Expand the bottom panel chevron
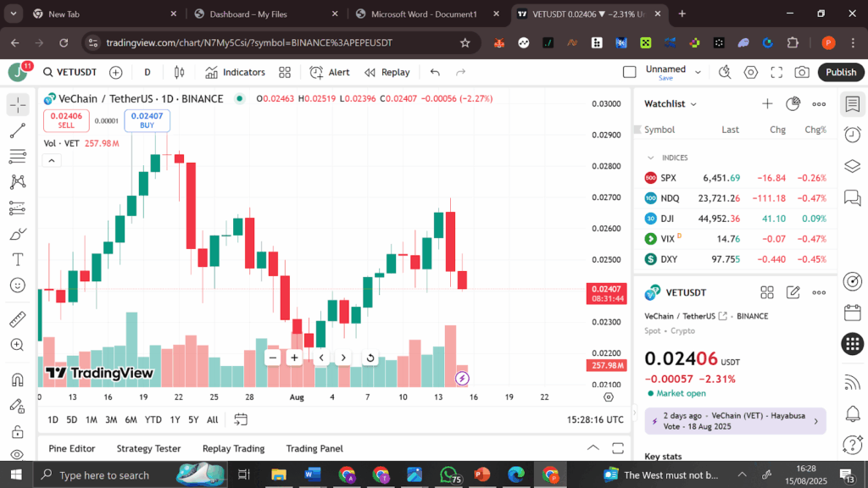The height and width of the screenshot is (488, 868). pos(593,447)
